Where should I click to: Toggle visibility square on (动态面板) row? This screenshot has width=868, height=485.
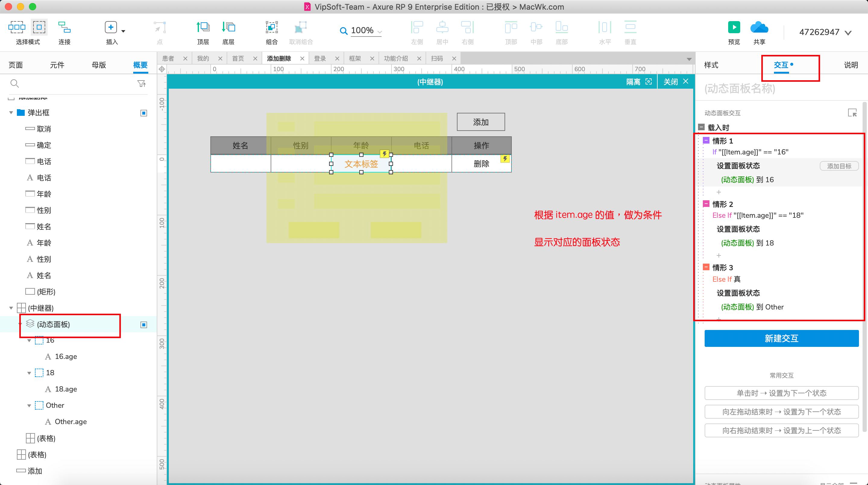(x=144, y=325)
